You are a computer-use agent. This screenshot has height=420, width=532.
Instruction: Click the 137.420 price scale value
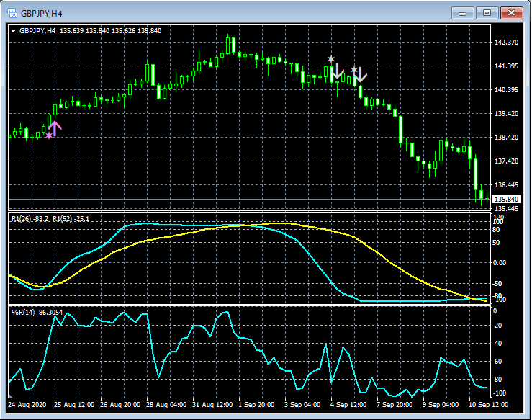[506, 161]
